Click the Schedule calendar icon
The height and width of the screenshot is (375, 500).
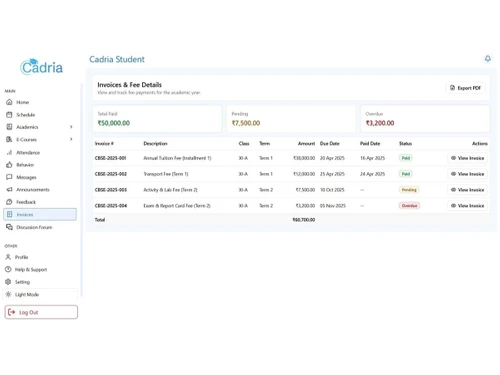(9, 115)
